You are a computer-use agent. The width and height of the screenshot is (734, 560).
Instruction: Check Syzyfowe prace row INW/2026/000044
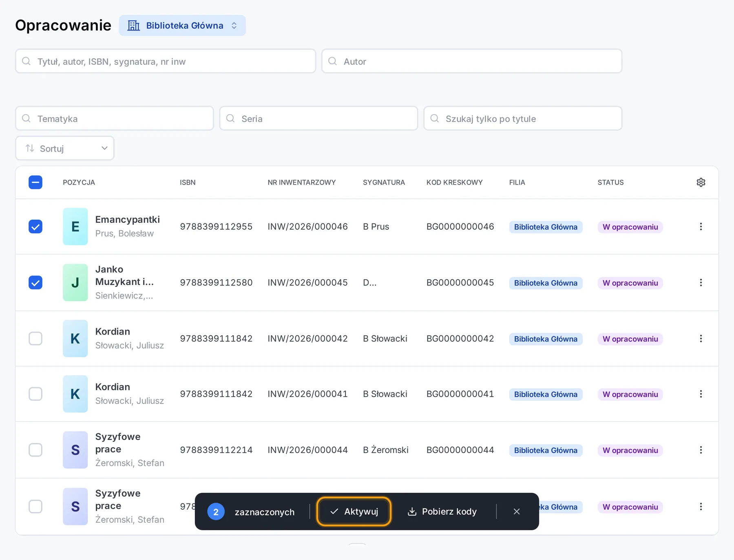click(x=35, y=450)
